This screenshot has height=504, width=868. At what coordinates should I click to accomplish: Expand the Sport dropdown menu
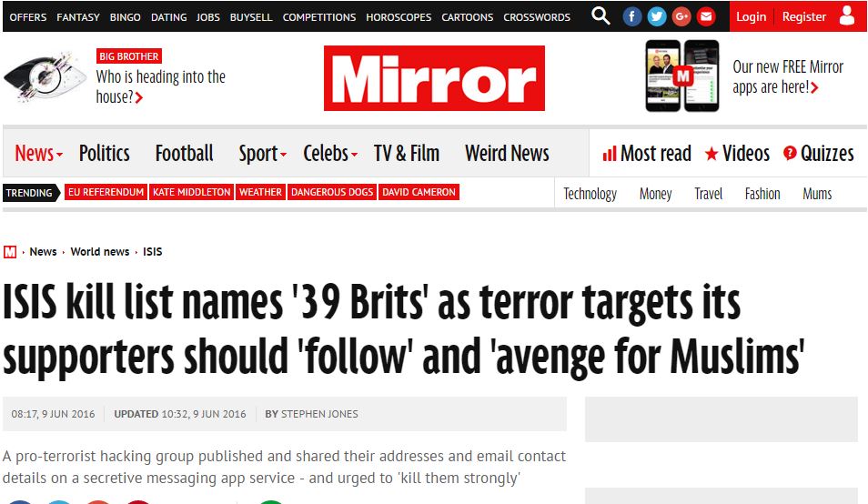(x=262, y=154)
